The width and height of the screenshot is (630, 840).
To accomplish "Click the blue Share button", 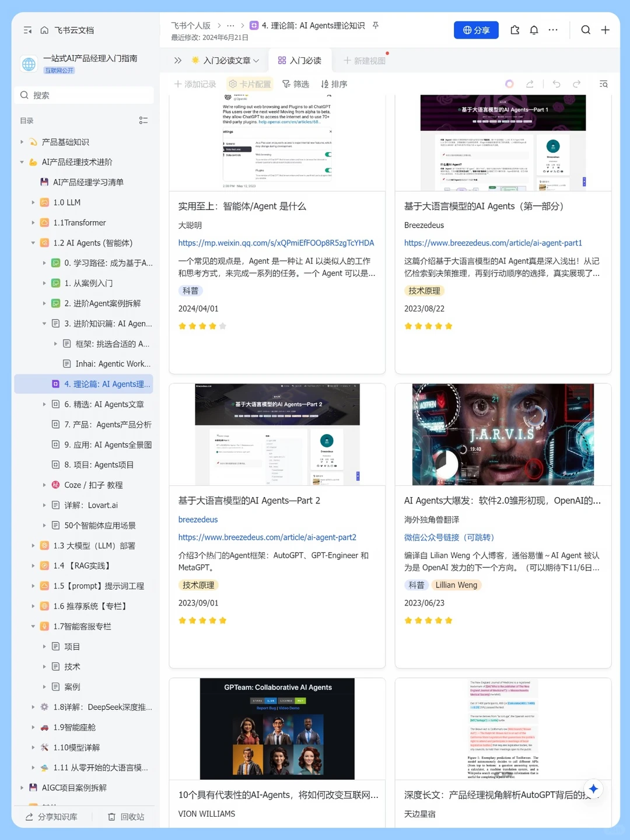I will (x=476, y=30).
